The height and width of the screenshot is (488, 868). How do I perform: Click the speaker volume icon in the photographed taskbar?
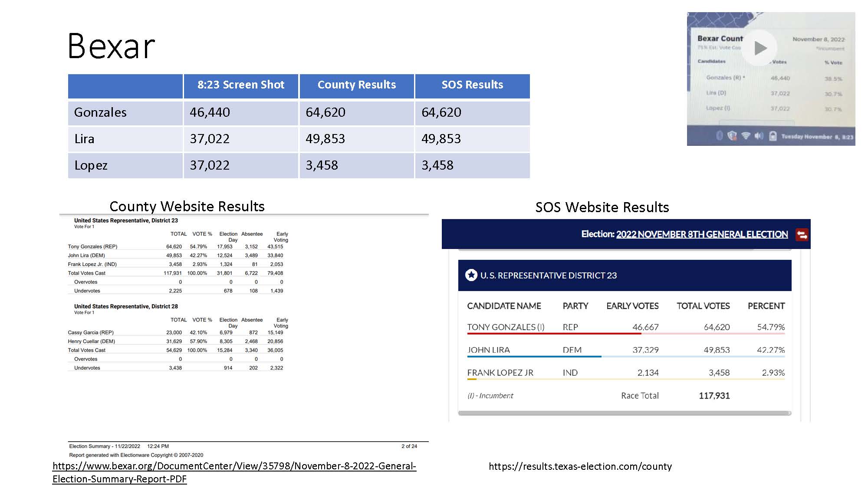[759, 136]
